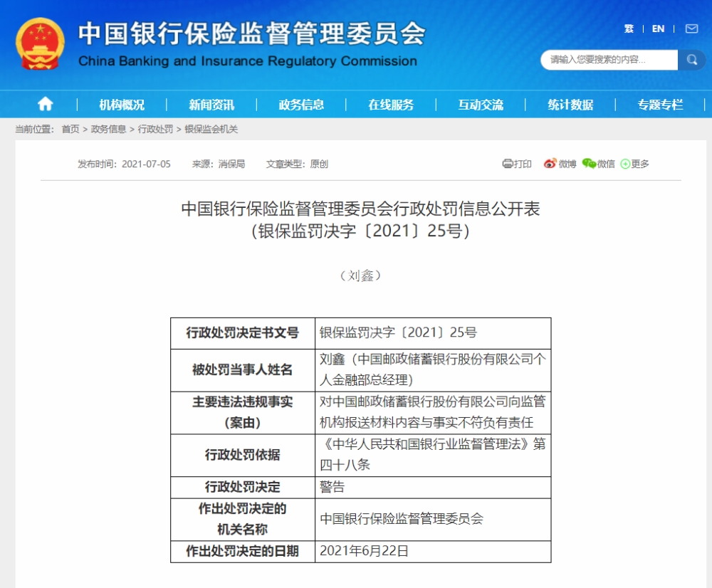Viewport: 712px width, 588px height.
Task: Select header 被处罚当事人姓名
Action: point(243,369)
